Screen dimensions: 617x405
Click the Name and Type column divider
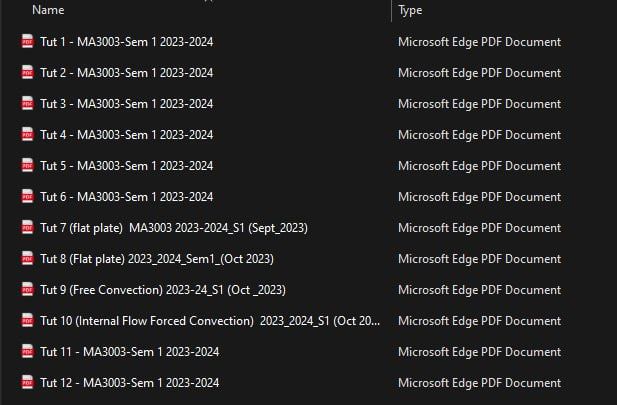point(392,11)
